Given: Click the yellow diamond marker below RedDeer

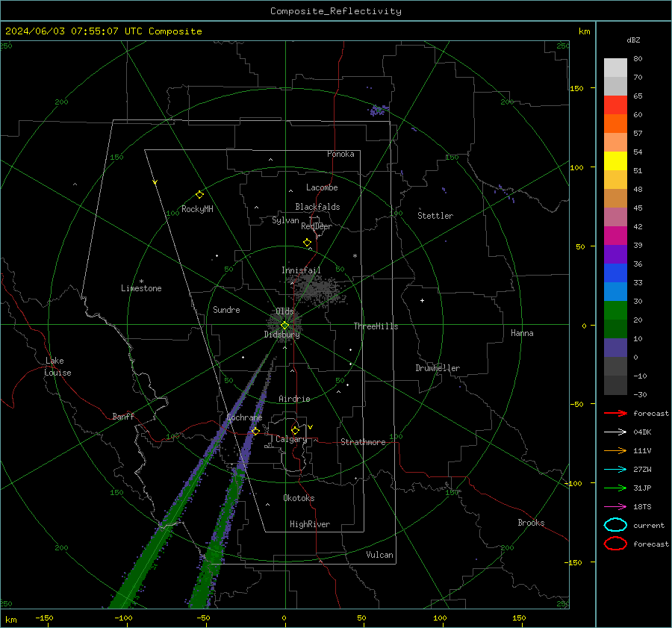Looking at the screenshot, I should pos(307,243).
